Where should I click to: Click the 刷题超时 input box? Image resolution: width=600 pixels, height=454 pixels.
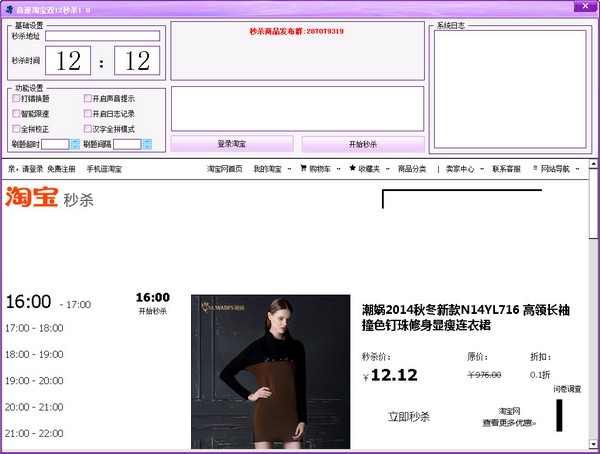(x=55, y=144)
